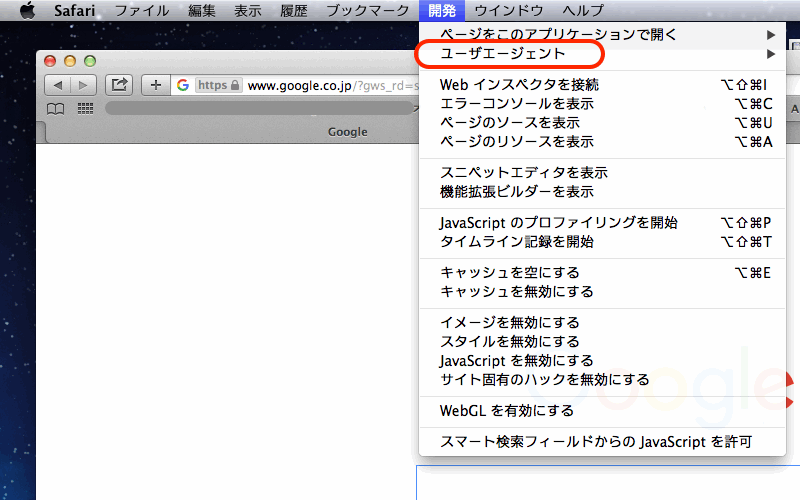The width and height of the screenshot is (800, 500).
Task: Expand the ユーザエージェント submenu
Action: [x=505, y=53]
